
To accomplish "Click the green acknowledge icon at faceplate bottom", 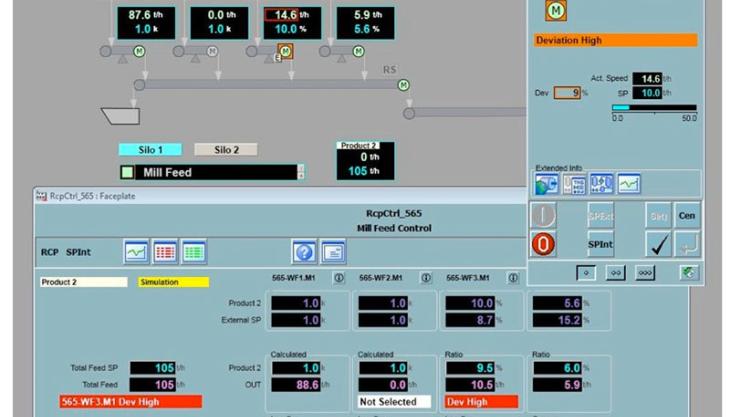I will [x=689, y=273].
